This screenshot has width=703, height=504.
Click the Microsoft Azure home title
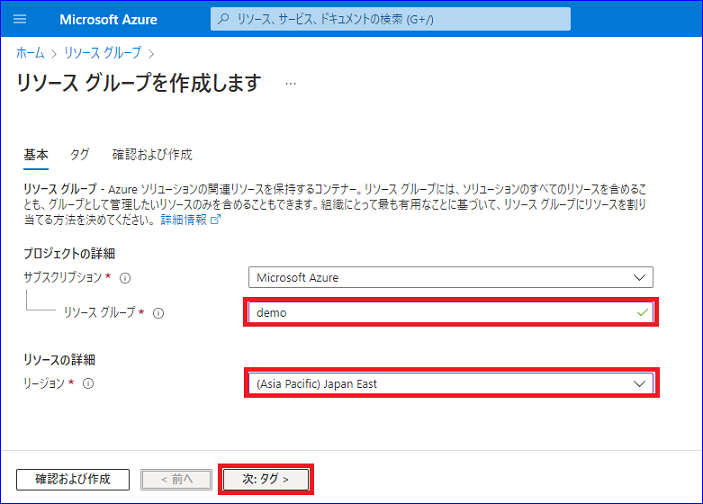(x=108, y=19)
